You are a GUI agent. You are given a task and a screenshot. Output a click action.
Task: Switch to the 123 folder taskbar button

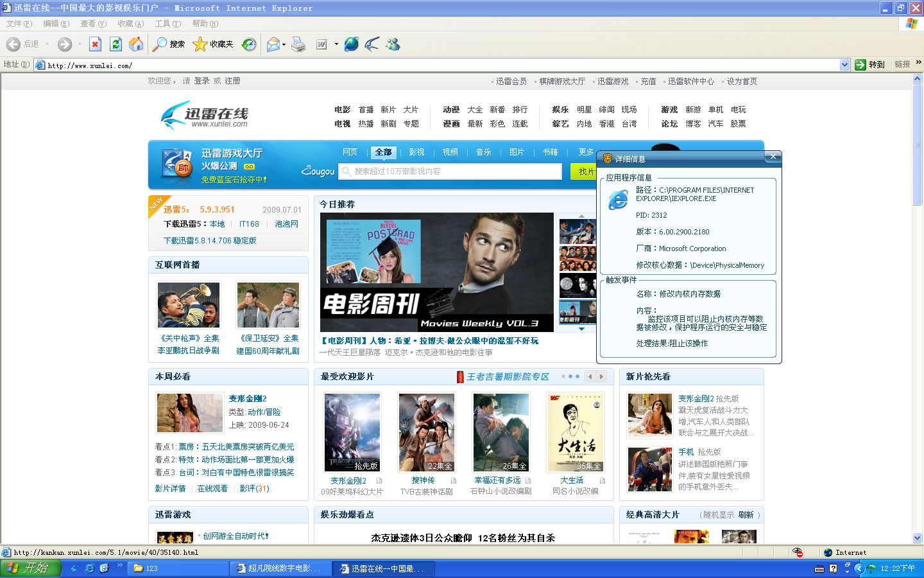pyautogui.click(x=178, y=568)
